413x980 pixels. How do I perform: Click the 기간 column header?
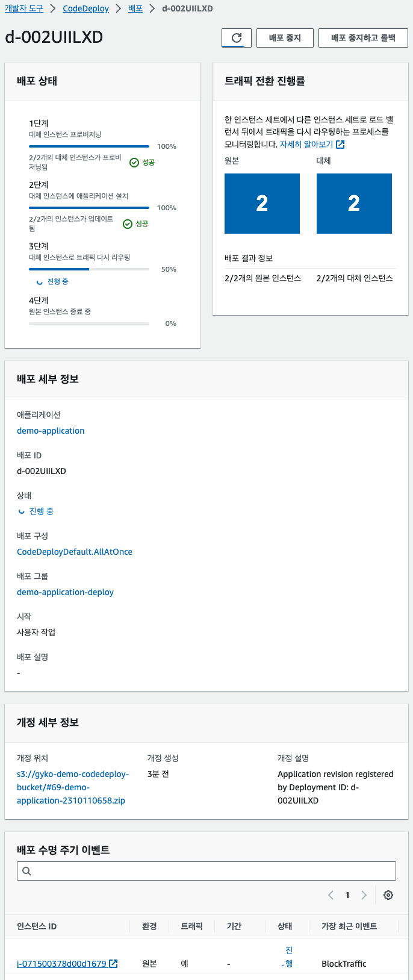234,926
